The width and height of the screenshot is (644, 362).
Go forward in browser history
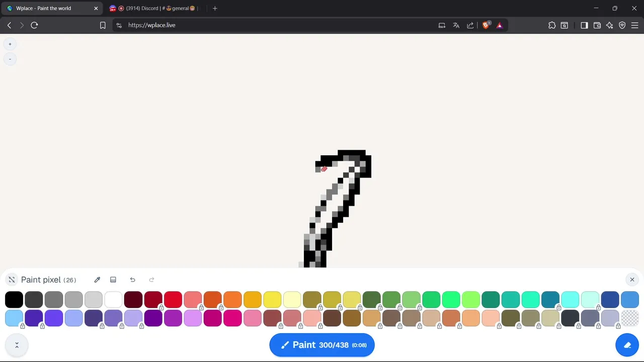pos(22,25)
